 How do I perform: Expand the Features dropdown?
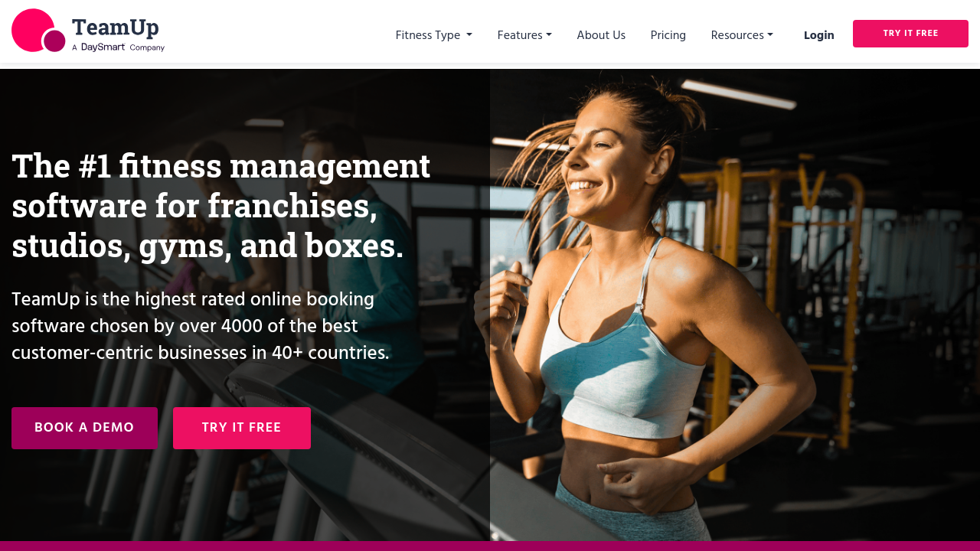click(524, 35)
